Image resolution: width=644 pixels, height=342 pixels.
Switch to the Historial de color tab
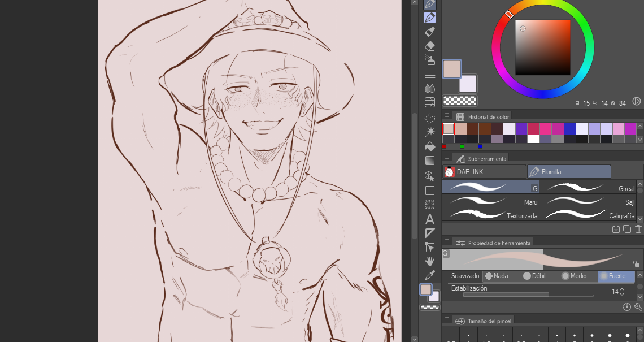point(483,117)
